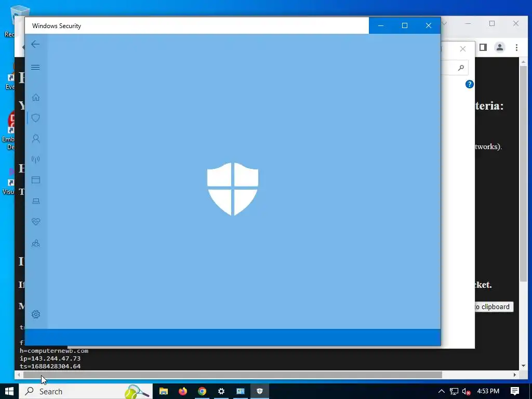Click the 4:53 PM clock
Image resolution: width=532 pixels, height=399 pixels.
[x=488, y=391]
